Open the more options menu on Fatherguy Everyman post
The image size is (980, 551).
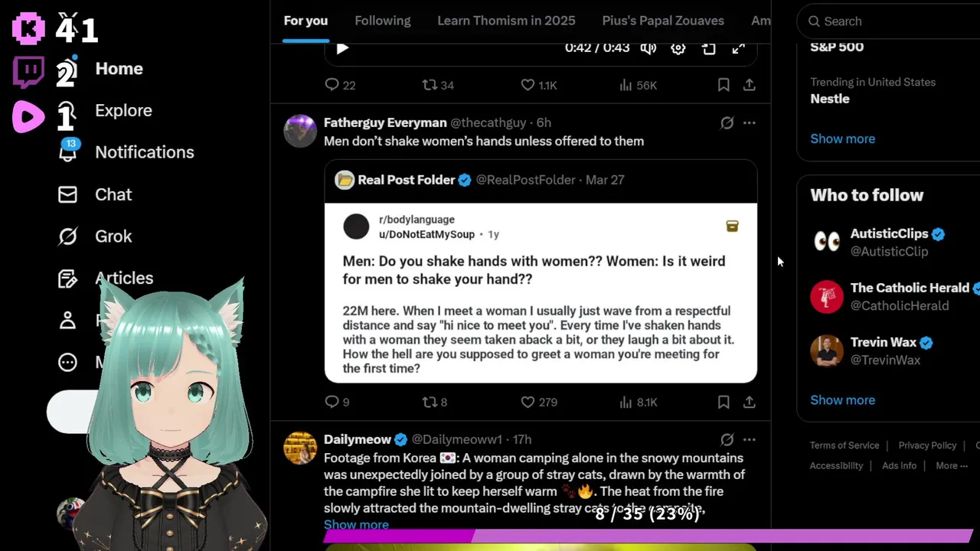pos(750,122)
